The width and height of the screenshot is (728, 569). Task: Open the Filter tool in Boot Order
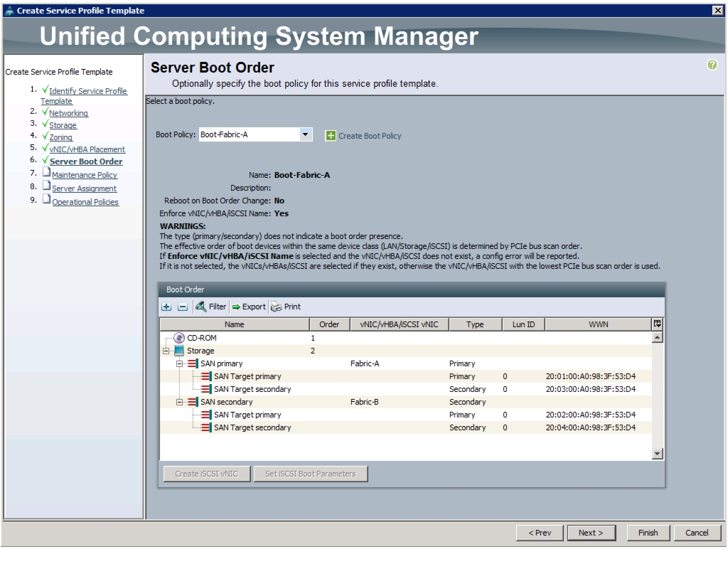(x=210, y=307)
